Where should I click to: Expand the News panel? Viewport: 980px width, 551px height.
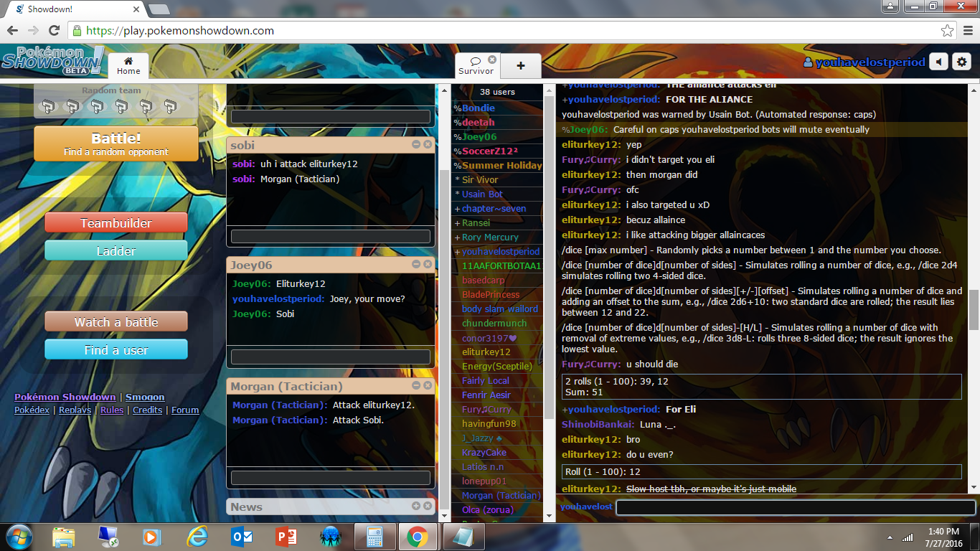tap(416, 507)
